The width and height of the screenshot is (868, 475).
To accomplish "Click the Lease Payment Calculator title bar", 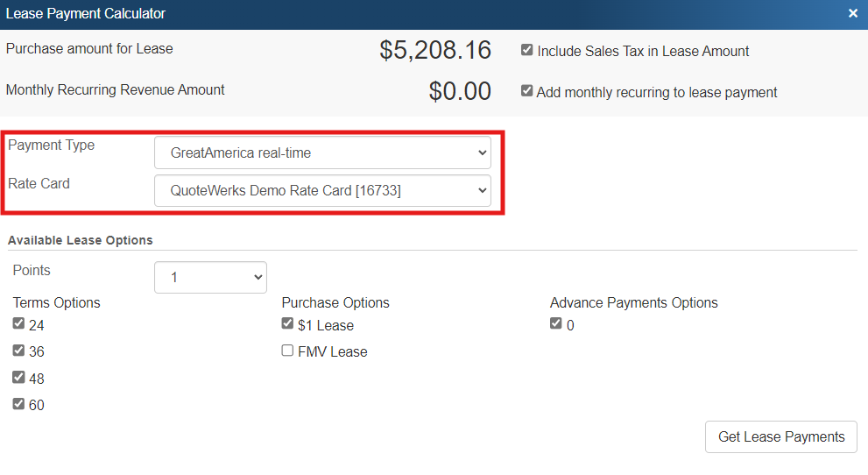I will pos(350,13).
